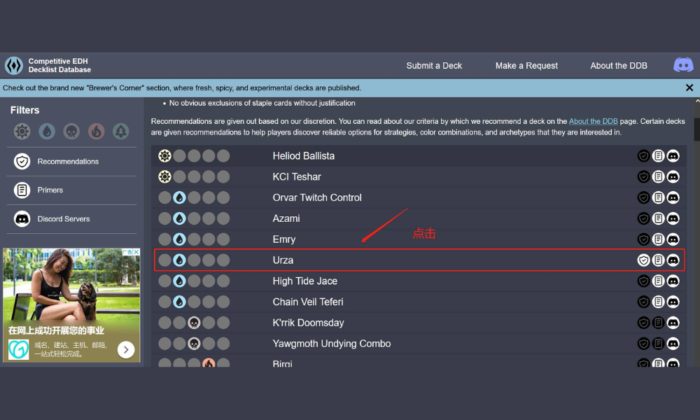Toggle the white mana color filter

click(x=22, y=131)
